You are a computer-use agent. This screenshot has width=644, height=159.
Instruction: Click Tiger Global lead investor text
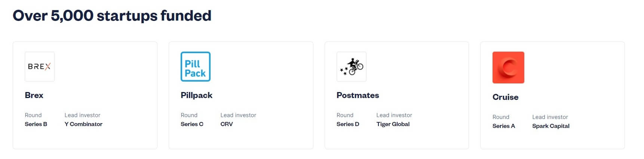(x=393, y=124)
